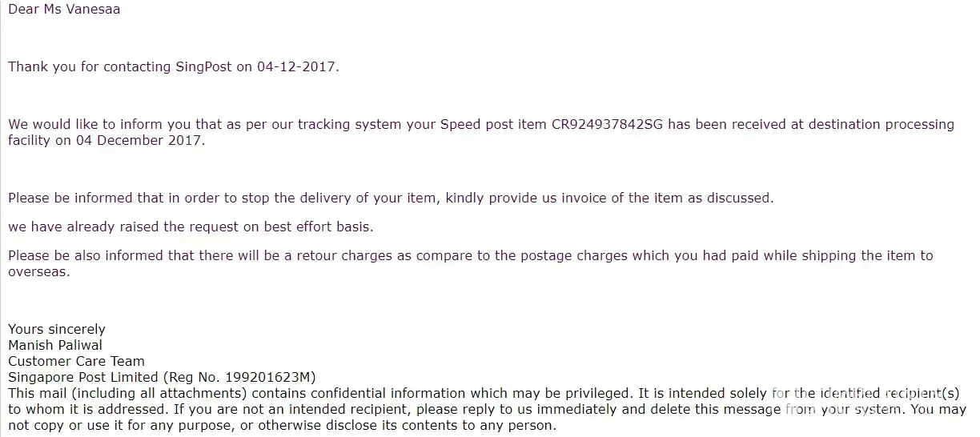This screenshot has width=980, height=437.
Task: Click the words "Speed post item"
Action: point(493,125)
